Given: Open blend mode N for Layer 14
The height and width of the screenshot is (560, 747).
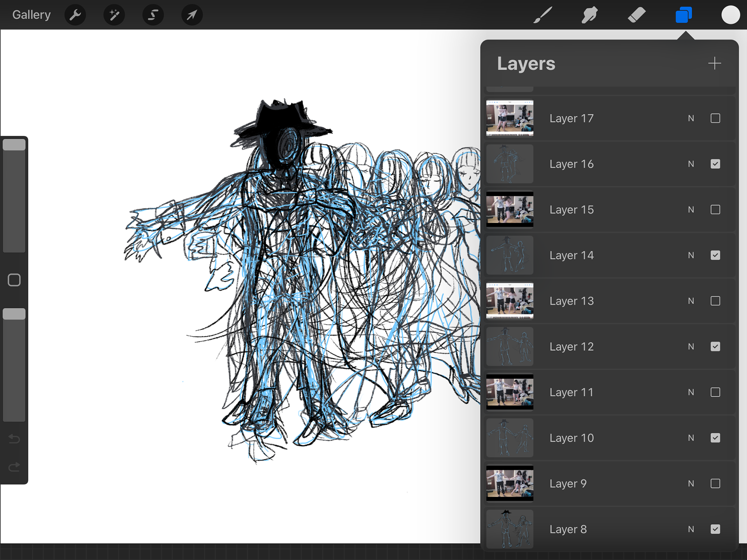Looking at the screenshot, I should 691,255.
